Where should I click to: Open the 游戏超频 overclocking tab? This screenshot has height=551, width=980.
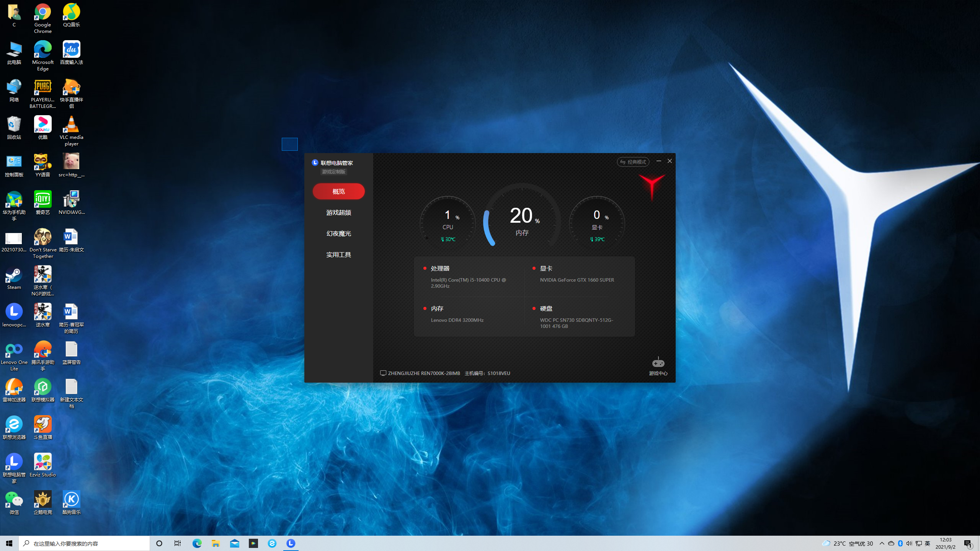(338, 212)
